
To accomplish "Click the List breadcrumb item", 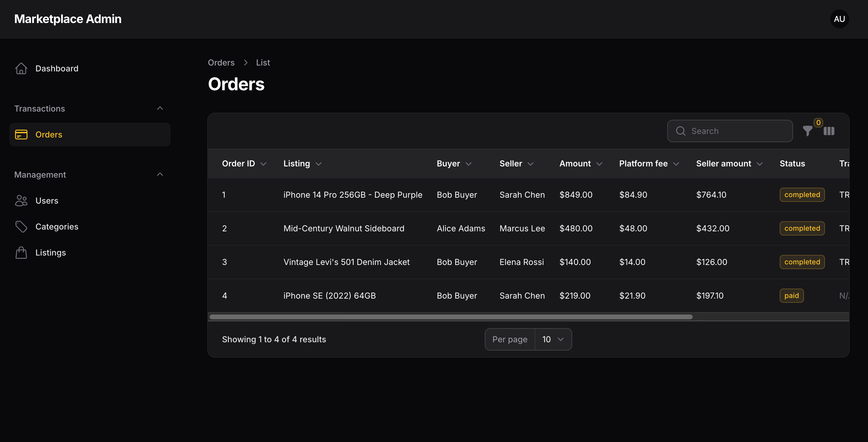I will coord(263,63).
